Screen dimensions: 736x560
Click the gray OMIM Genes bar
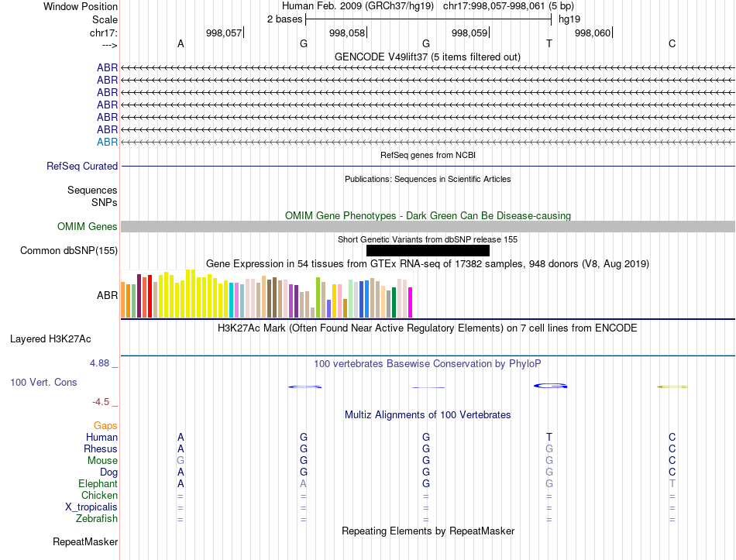pos(428,226)
